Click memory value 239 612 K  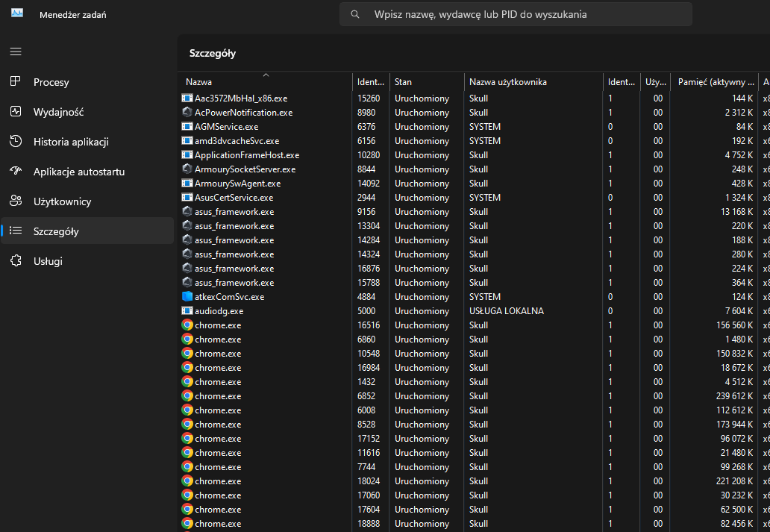734,396
